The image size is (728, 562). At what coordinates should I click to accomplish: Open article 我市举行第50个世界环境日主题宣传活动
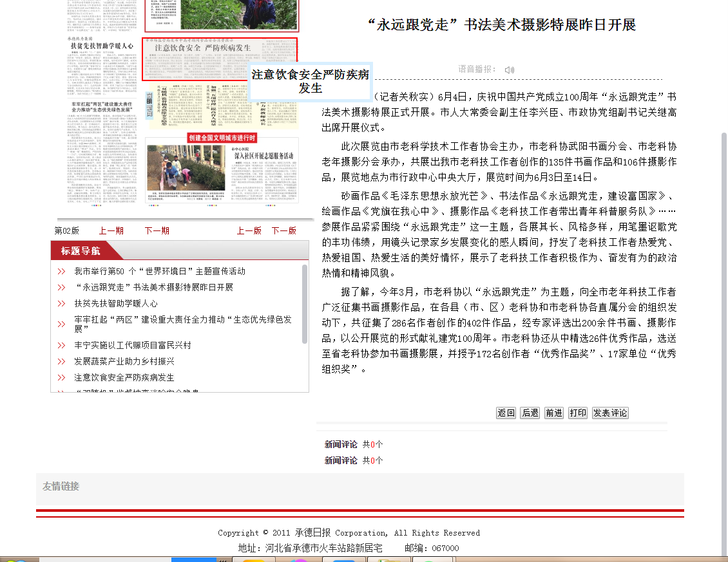click(159, 272)
